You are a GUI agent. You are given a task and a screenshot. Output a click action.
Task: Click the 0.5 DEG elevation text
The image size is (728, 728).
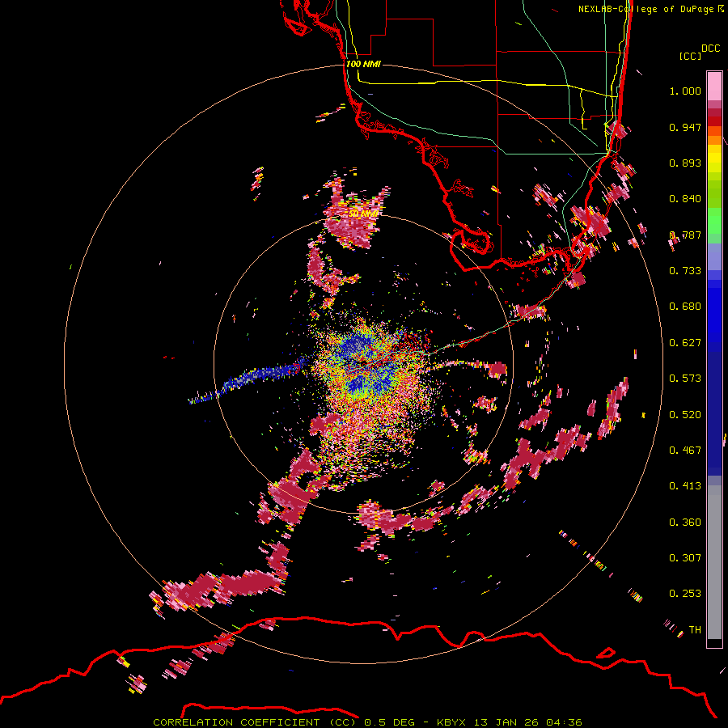click(389, 722)
